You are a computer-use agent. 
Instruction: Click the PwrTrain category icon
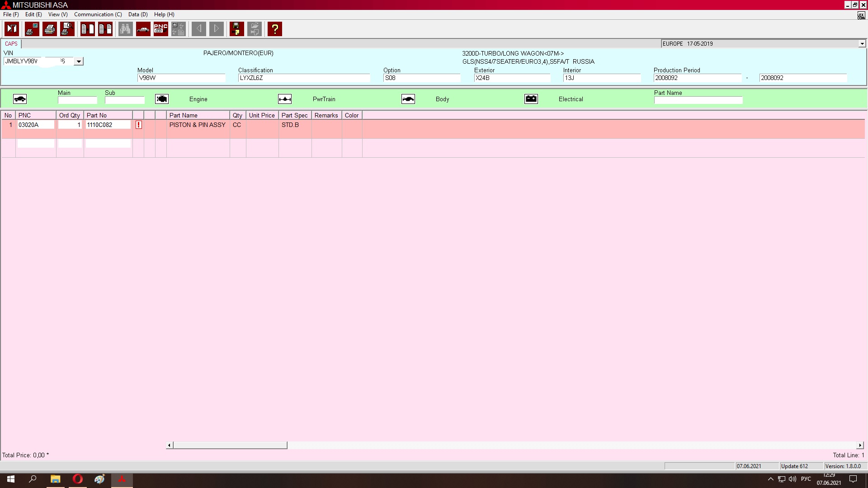(284, 99)
